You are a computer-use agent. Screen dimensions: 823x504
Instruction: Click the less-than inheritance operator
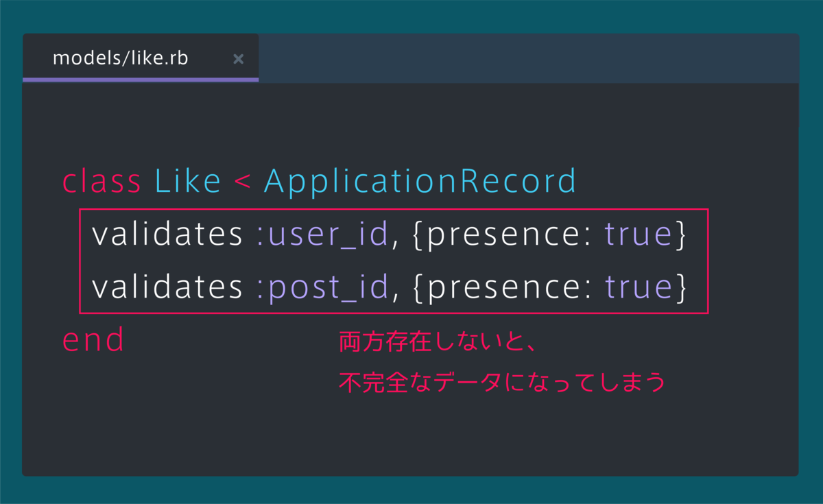(x=242, y=182)
